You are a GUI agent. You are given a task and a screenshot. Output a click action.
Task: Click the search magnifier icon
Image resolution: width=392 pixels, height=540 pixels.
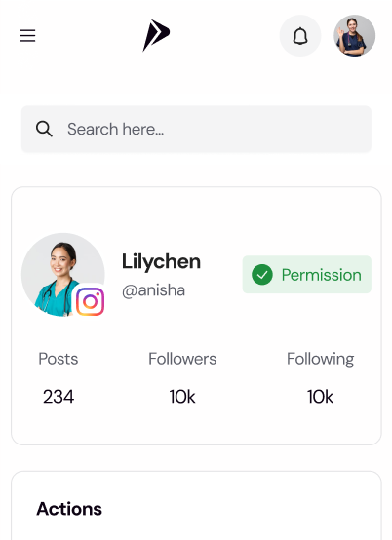pos(44,129)
